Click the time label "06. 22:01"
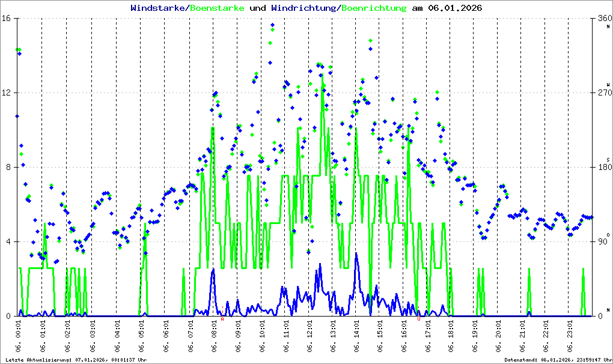The image size is (613, 364). click(x=545, y=336)
